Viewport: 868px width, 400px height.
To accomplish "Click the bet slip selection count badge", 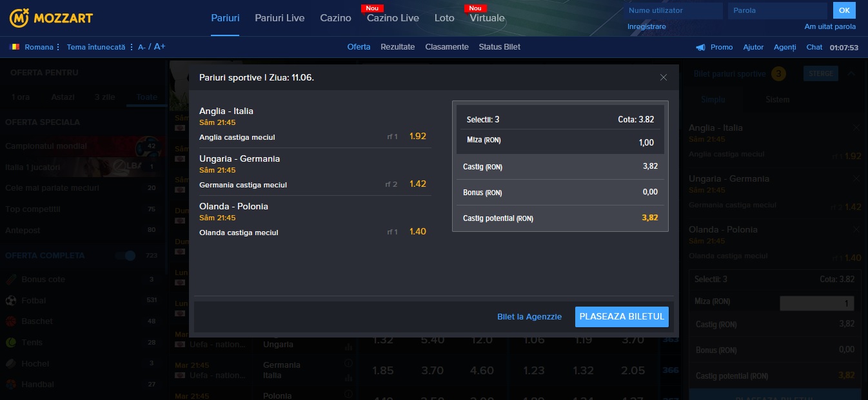I will click(x=778, y=74).
